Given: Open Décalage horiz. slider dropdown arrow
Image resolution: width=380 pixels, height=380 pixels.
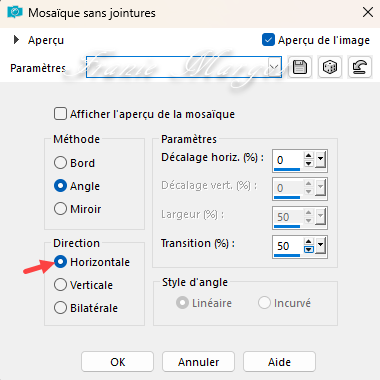Looking at the screenshot, I should click(320, 160).
